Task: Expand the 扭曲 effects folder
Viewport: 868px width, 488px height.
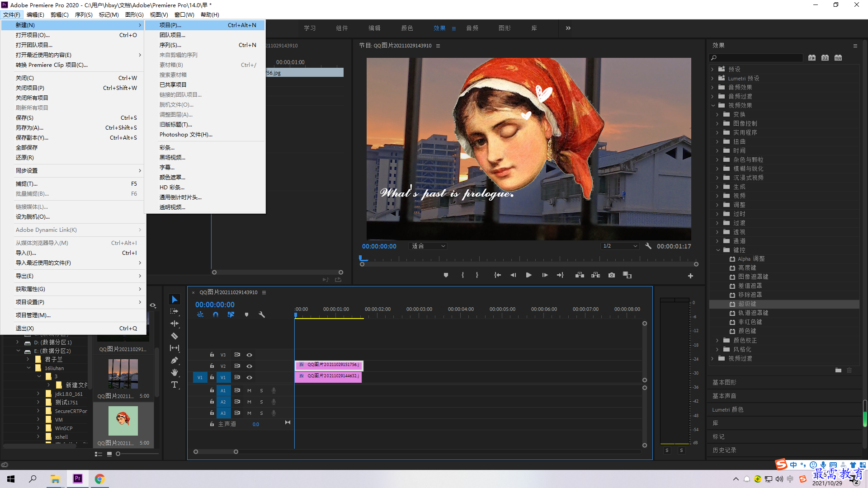Action: coord(717,141)
